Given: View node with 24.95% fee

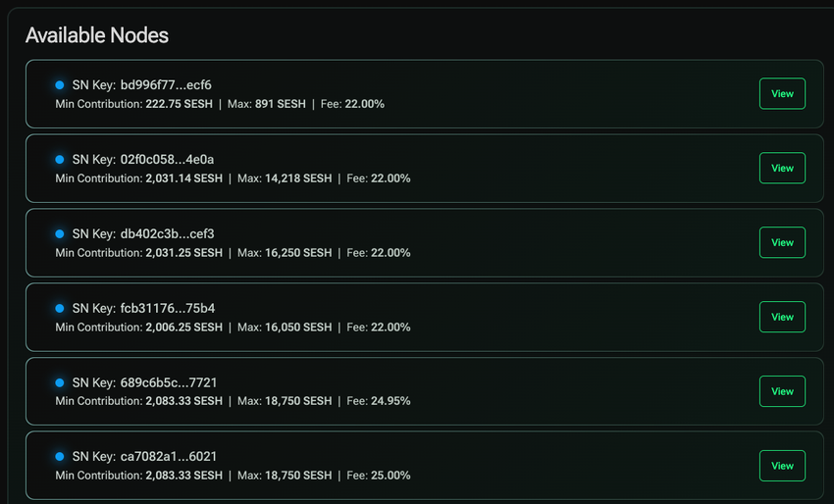Looking at the screenshot, I should [782, 391].
